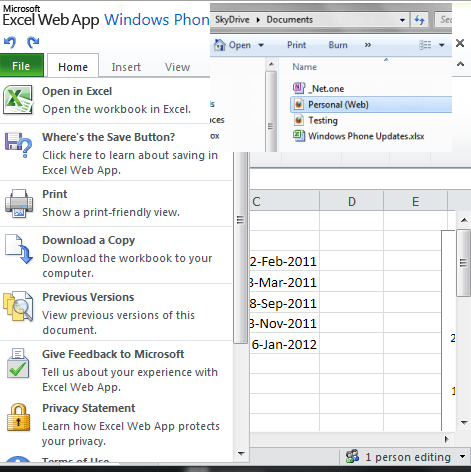Click the Explorer search box
Image resolution: width=471 pixels, height=472 pixels.
[x=444, y=20]
